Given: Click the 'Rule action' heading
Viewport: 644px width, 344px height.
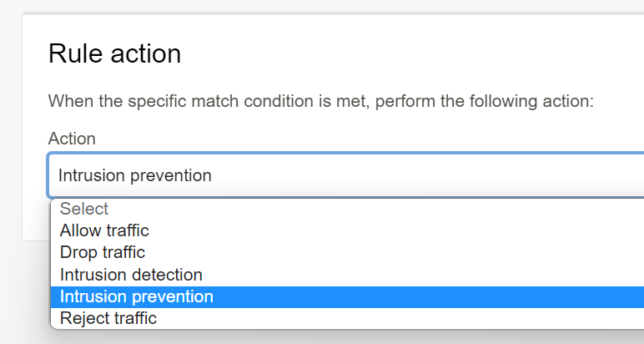Looking at the screenshot, I should 114,53.
